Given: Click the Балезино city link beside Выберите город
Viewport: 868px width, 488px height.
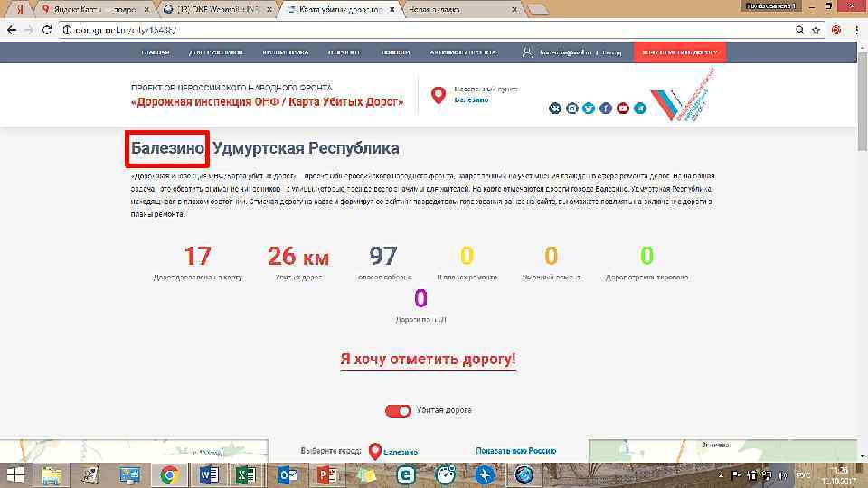Looking at the screenshot, I should click(x=401, y=452).
